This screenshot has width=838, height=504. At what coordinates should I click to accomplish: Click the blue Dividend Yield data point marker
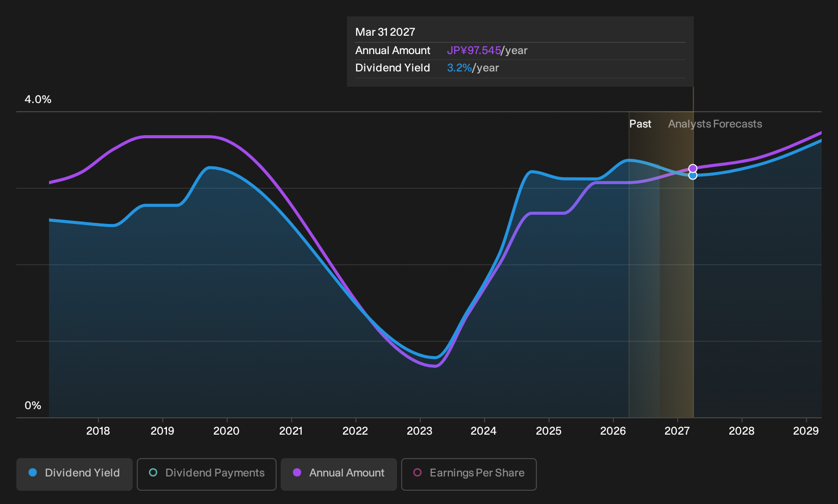[693, 175]
